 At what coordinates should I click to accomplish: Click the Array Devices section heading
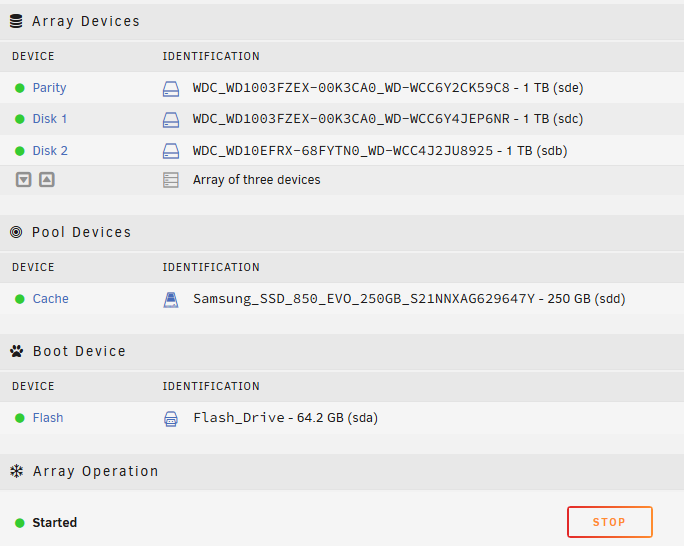[x=86, y=21]
